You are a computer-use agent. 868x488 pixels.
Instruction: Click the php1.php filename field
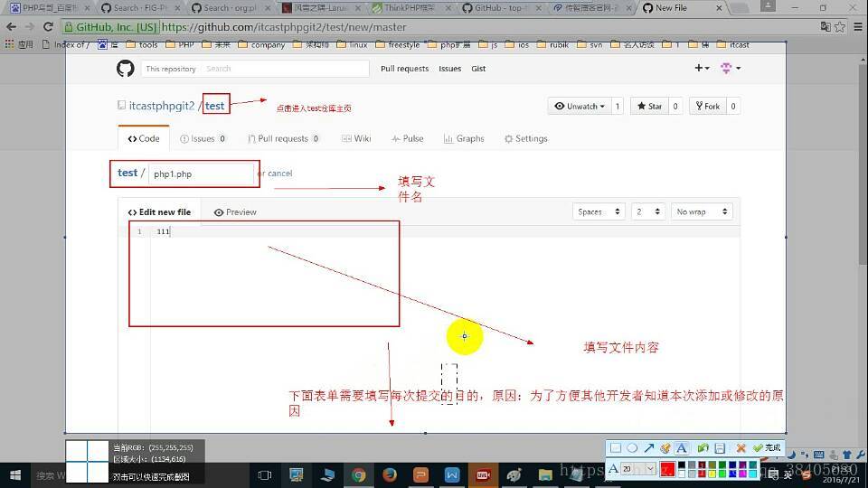pyautogui.click(x=201, y=174)
